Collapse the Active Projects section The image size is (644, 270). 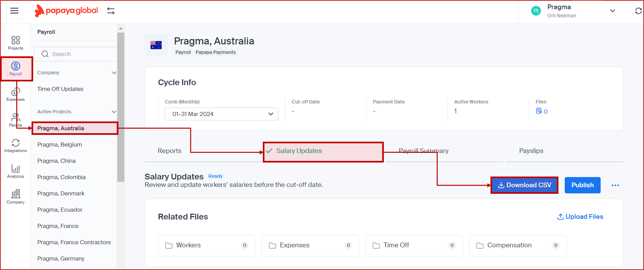coord(114,112)
